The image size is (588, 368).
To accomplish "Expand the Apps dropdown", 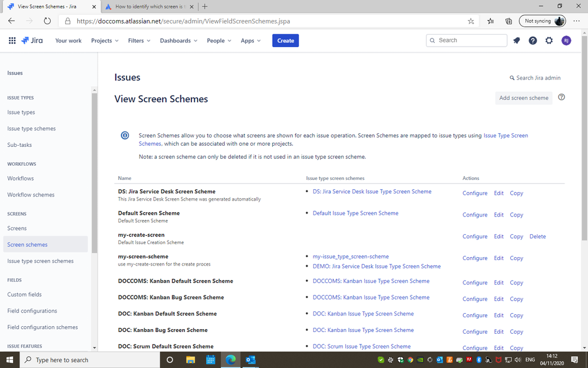I will point(250,41).
